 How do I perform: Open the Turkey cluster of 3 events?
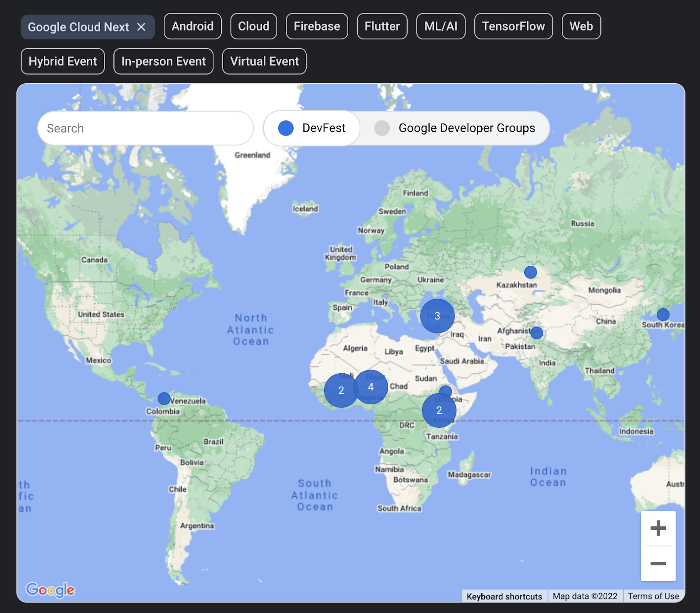(437, 316)
